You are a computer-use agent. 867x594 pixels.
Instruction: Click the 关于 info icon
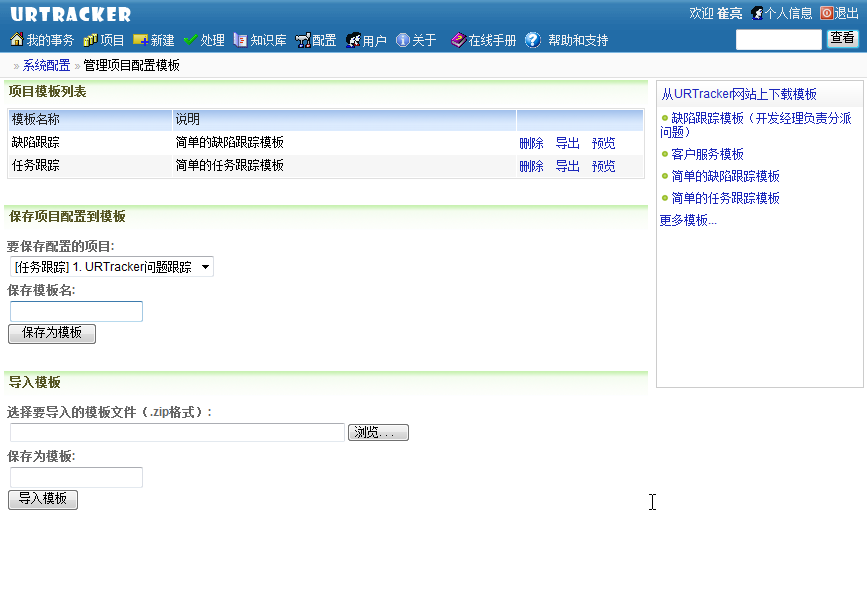click(x=403, y=40)
